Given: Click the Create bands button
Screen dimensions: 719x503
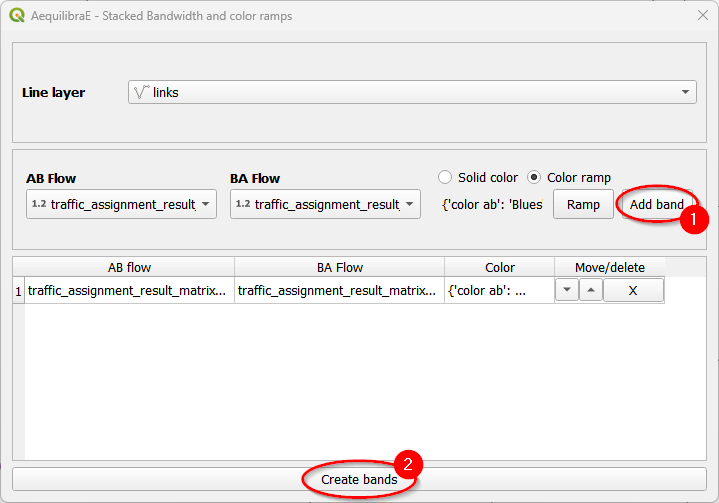Looking at the screenshot, I should tap(359, 479).
